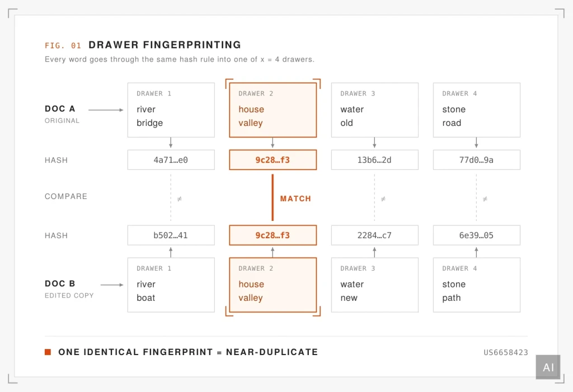Click the DRAWER FINGERPRINTING title
573x392 pixels.
click(x=165, y=45)
